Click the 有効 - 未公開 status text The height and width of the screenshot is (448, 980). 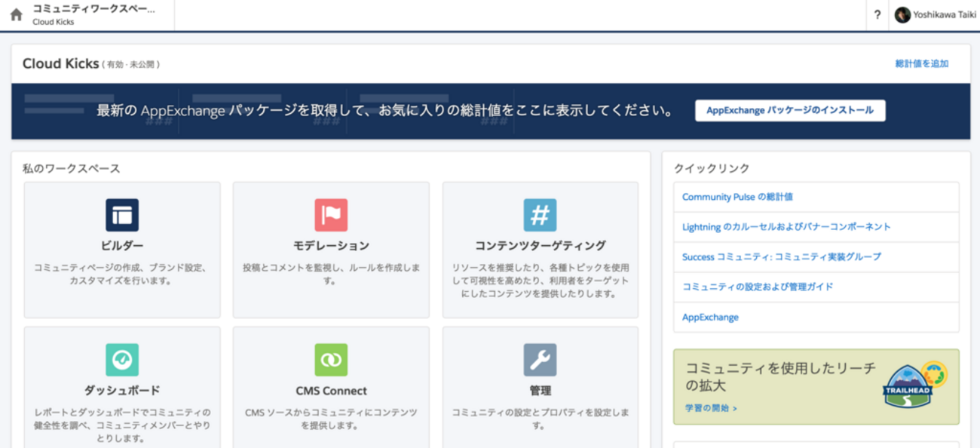click(131, 65)
